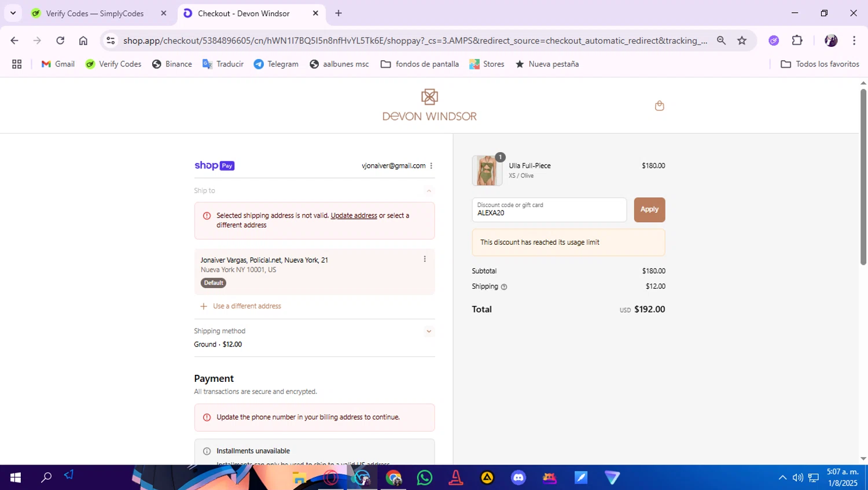Open the purple extension icon in toolbar

(774, 40)
